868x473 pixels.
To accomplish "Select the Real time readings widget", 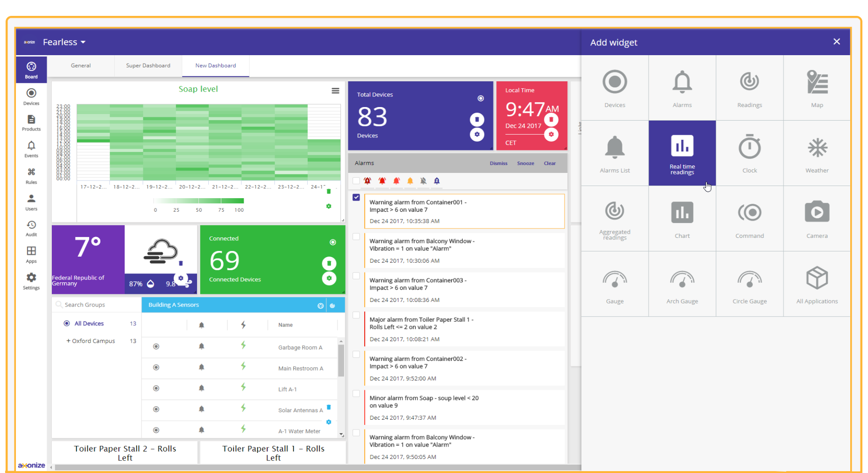I will pos(682,153).
